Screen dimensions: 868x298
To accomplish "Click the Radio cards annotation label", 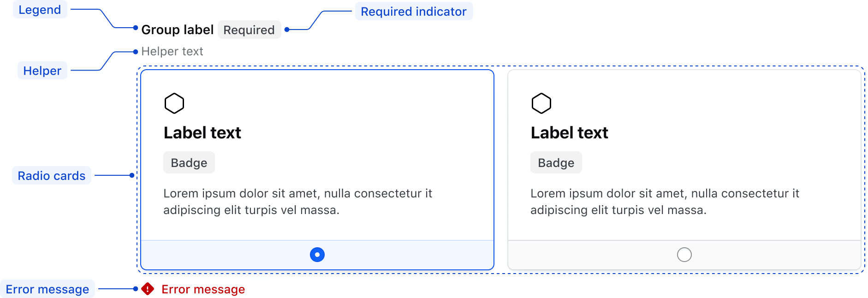I will click(51, 176).
